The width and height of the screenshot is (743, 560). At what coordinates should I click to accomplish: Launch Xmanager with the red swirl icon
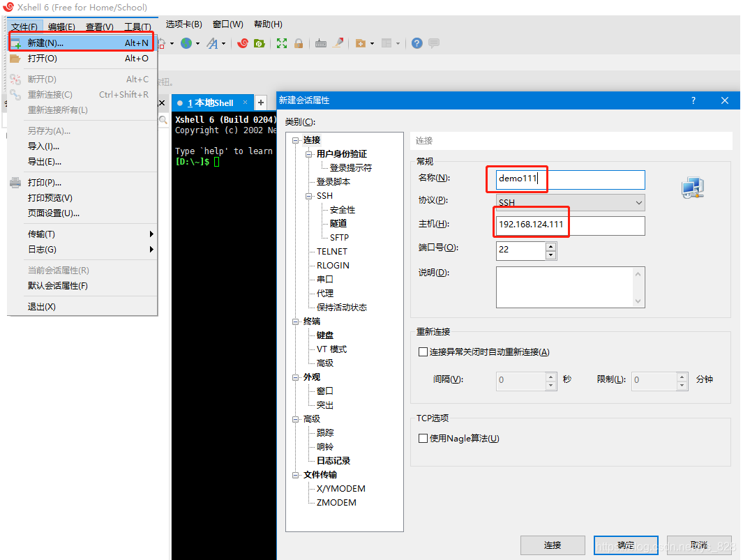pos(243,43)
